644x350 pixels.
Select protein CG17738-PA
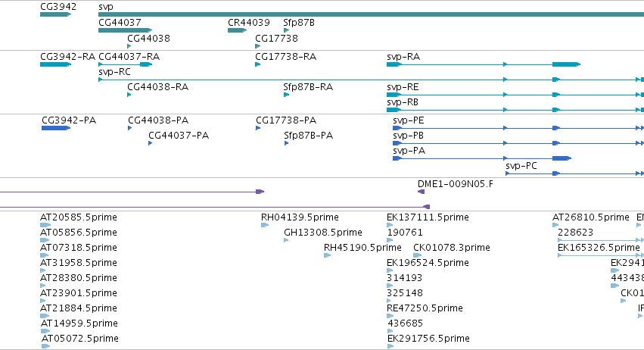[x=286, y=120]
